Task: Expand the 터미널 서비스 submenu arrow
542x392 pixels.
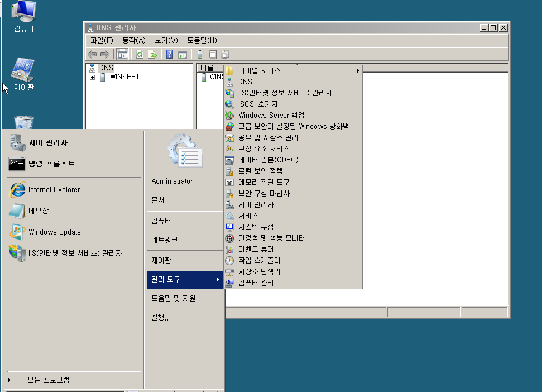Action: tap(358, 70)
